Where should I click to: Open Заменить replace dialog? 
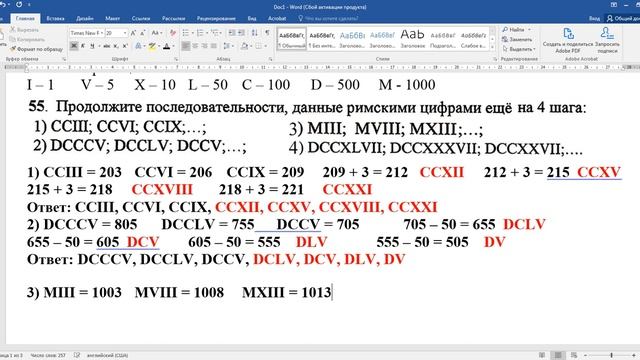tap(517, 39)
